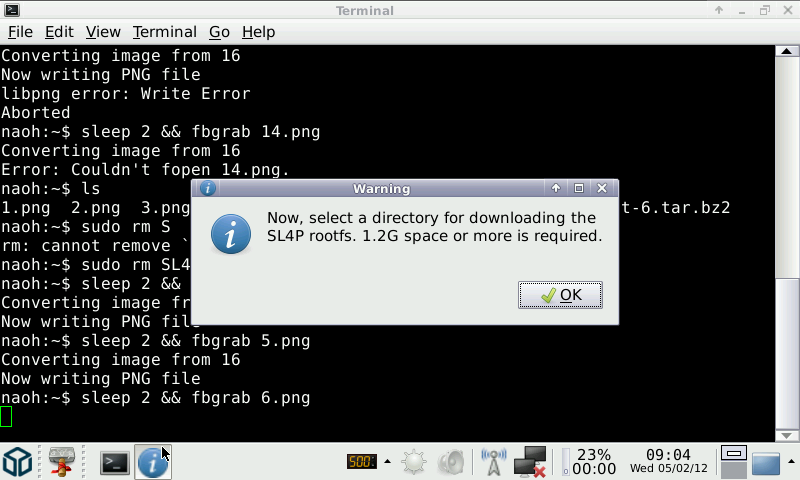Open the Help menu
The height and width of the screenshot is (480, 800).
coord(258,32)
